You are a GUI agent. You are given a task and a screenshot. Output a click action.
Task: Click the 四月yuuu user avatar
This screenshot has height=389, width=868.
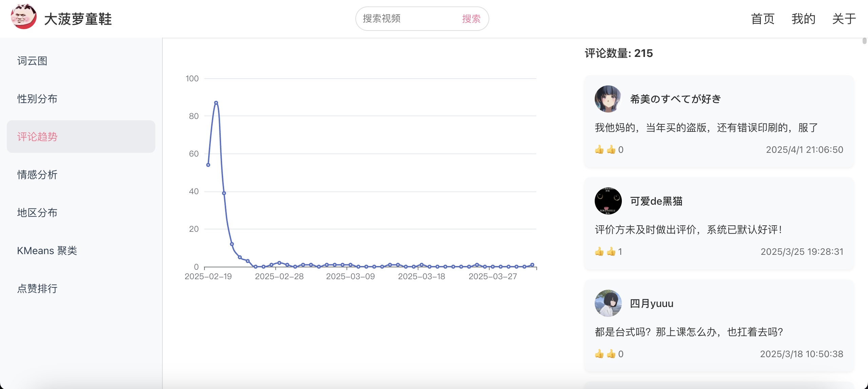coord(608,303)
